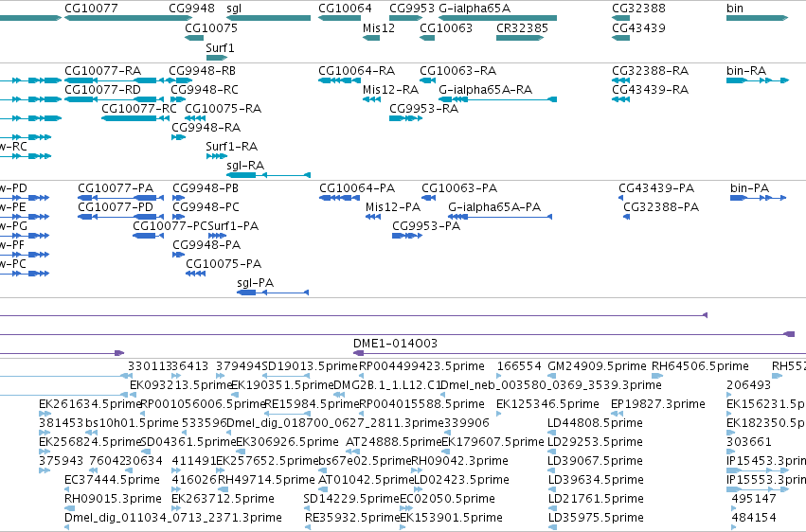This screenshot has height=532, width=806.
Task: Click the CG10077-PC protein label
Action: click(x=170, y=226)
